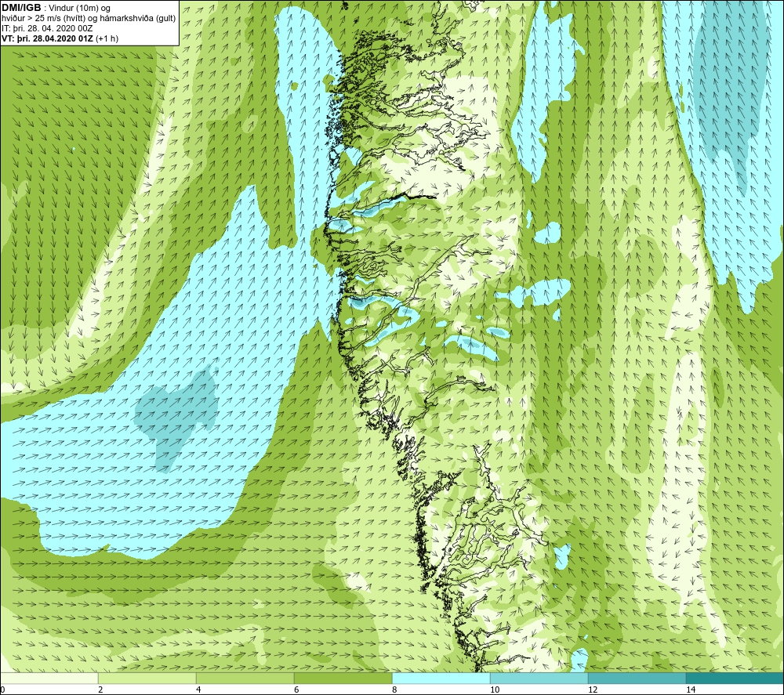This screenshot has height=695, width=784.
Task: Click the 0–2 m/s palest color segment
Action: pos(49,678)
